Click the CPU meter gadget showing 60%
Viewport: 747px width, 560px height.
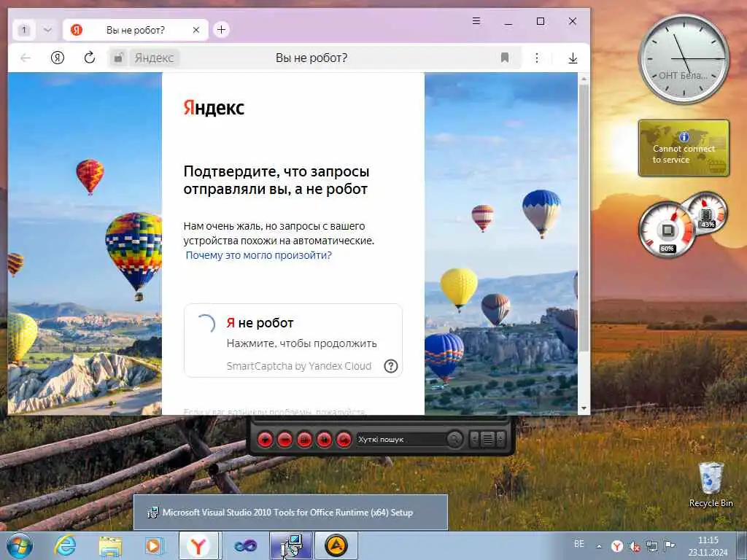(667, 230)
